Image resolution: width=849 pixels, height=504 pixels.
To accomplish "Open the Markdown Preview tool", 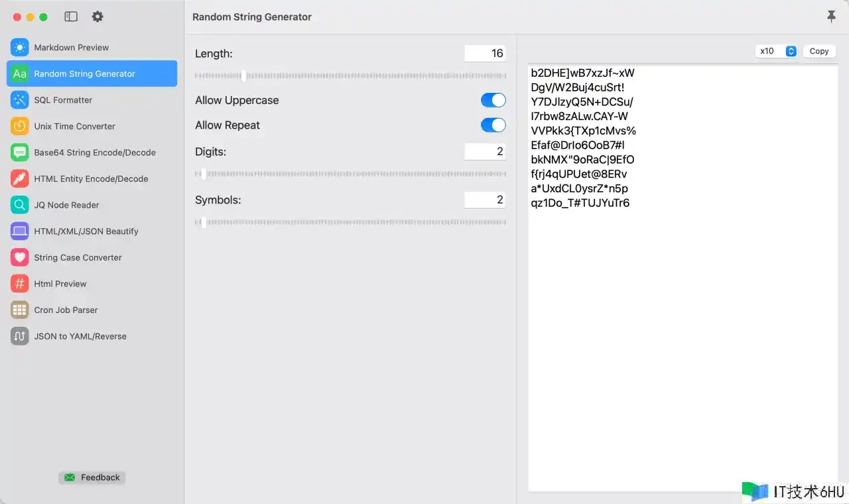I will coord(92,47).
